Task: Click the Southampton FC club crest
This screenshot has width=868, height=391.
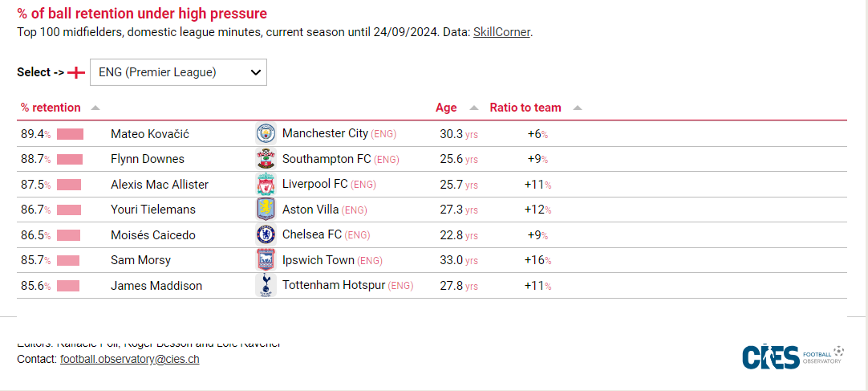Action: click(266, 159)
